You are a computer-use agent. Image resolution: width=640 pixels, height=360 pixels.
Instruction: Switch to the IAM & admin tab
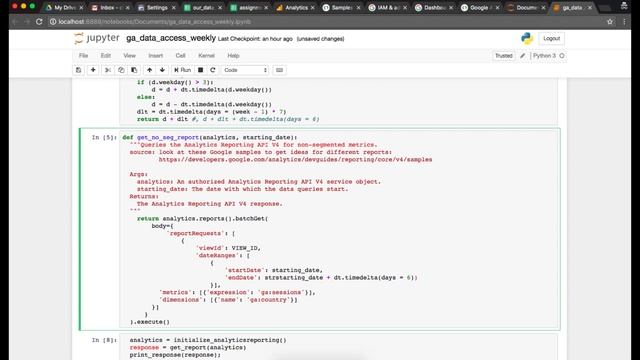(x=388, y=7)
